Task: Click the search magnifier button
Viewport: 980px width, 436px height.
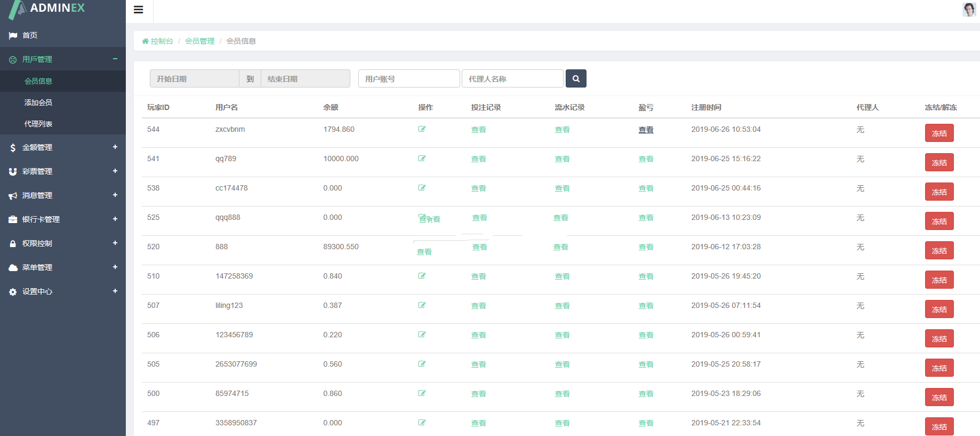Action: [x=576, y=78]
